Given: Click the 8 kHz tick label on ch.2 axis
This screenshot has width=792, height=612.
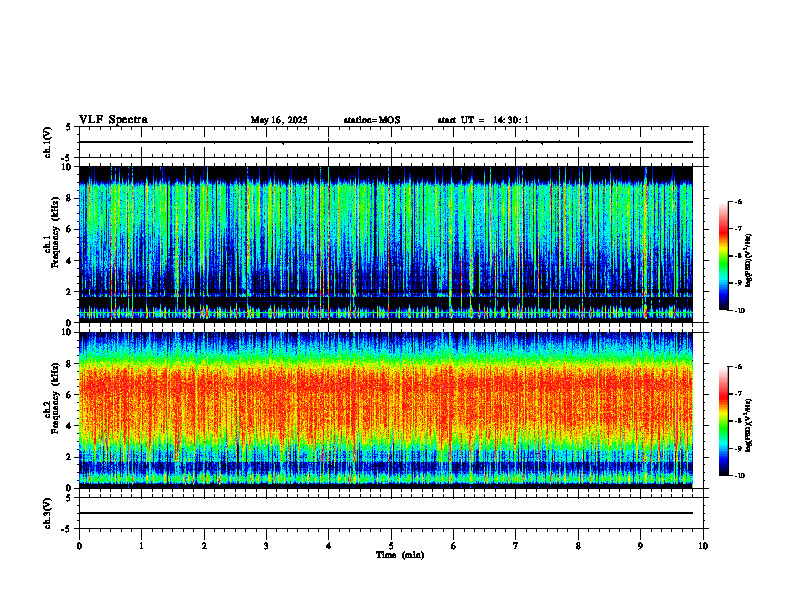Looking at the screenshot, I should click(x=70, y=364).
